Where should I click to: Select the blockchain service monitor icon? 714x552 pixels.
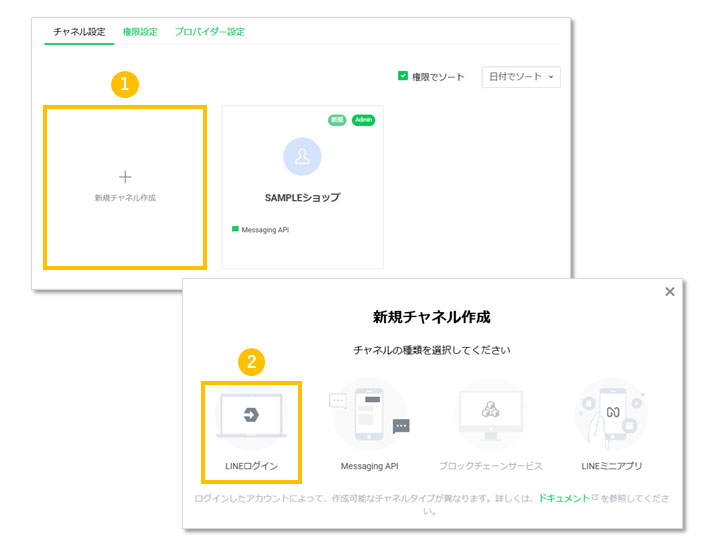(x=490, y=413)
